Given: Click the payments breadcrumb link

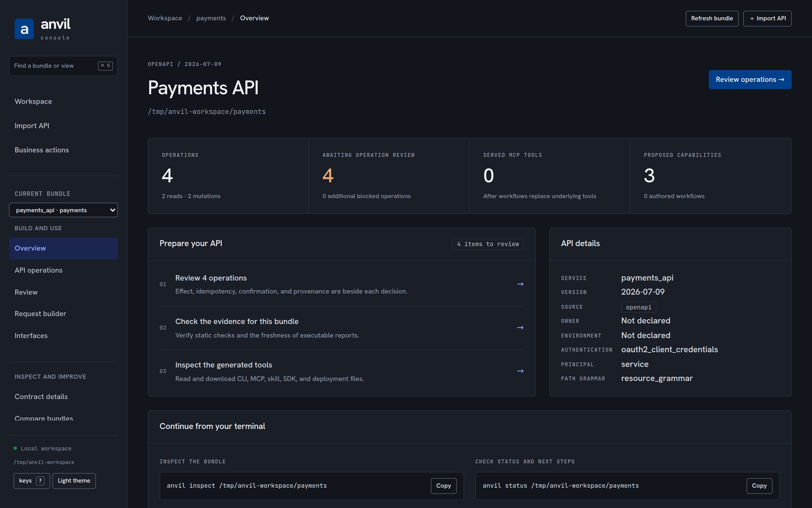Looking at the screenshot, I should [211, 18].
